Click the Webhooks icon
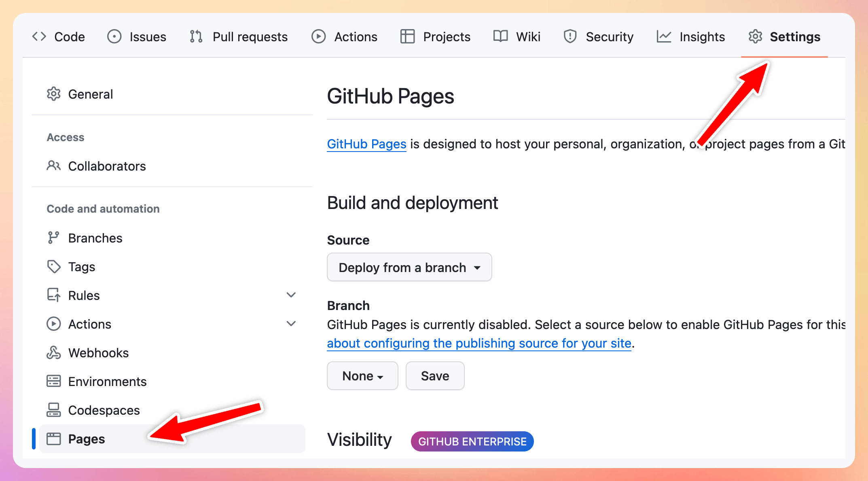Image resolution: width=868 pixels, height=481 pixels. pos(54,352)
